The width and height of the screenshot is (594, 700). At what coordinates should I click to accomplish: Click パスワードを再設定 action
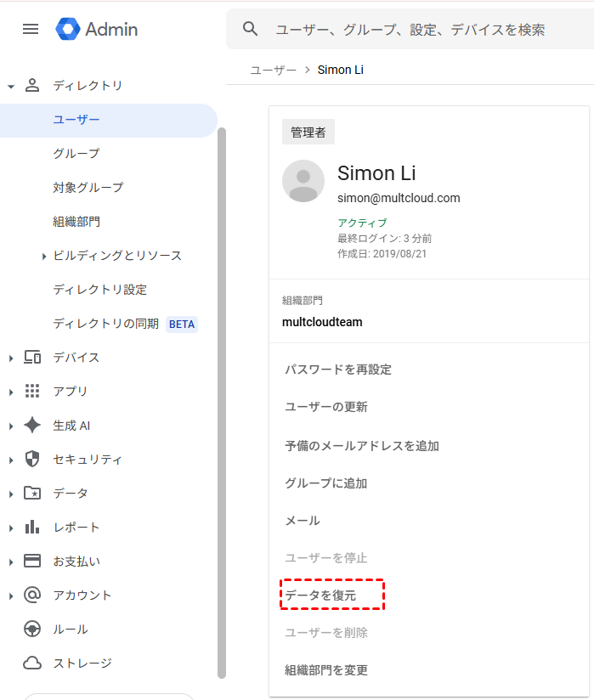point(338,370)
